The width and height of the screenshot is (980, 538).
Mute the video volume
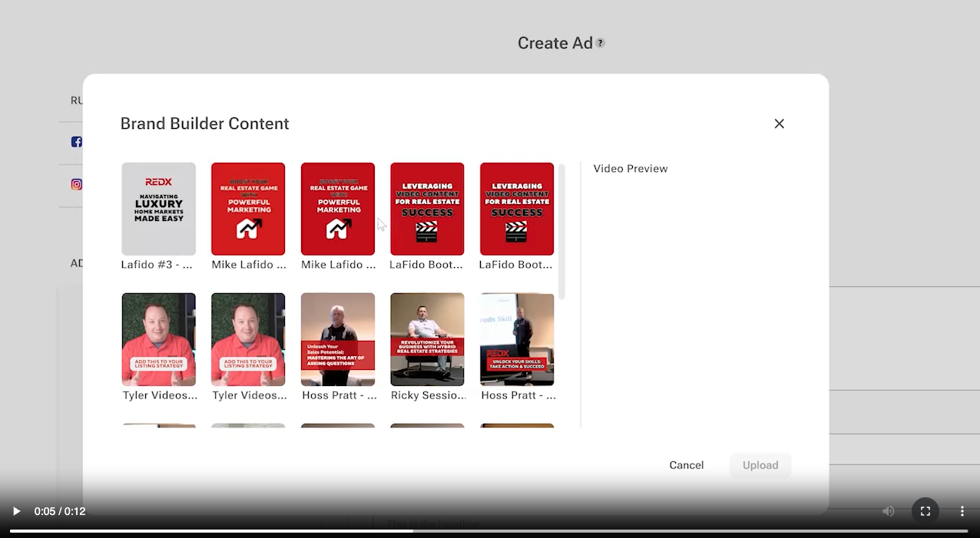tap(889, 511)
